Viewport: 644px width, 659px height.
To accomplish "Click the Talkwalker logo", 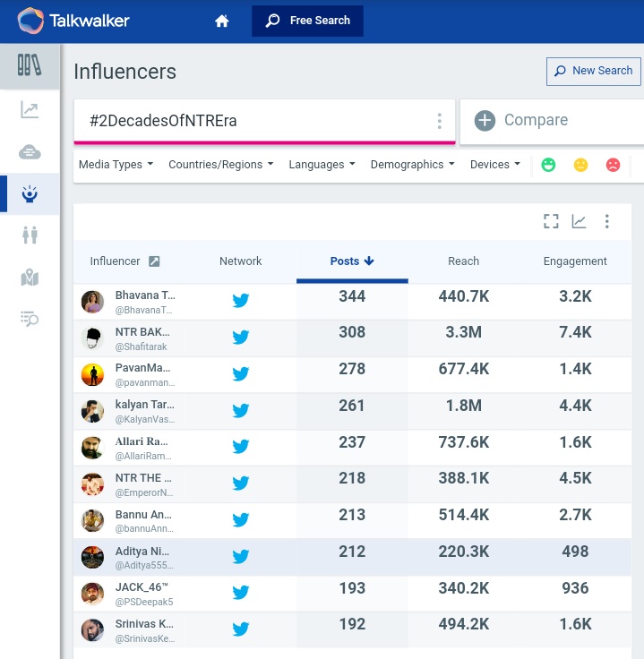I will pyautogui.click(x=73, y=21).
